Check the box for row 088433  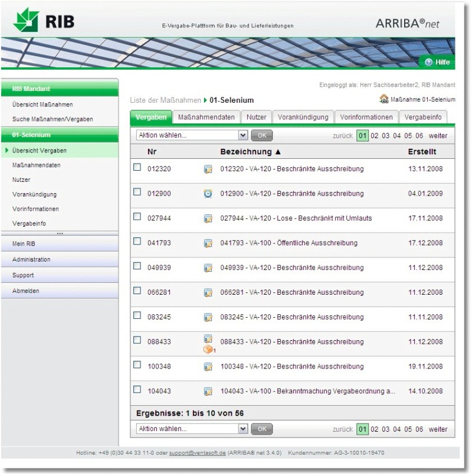[137, 340]
